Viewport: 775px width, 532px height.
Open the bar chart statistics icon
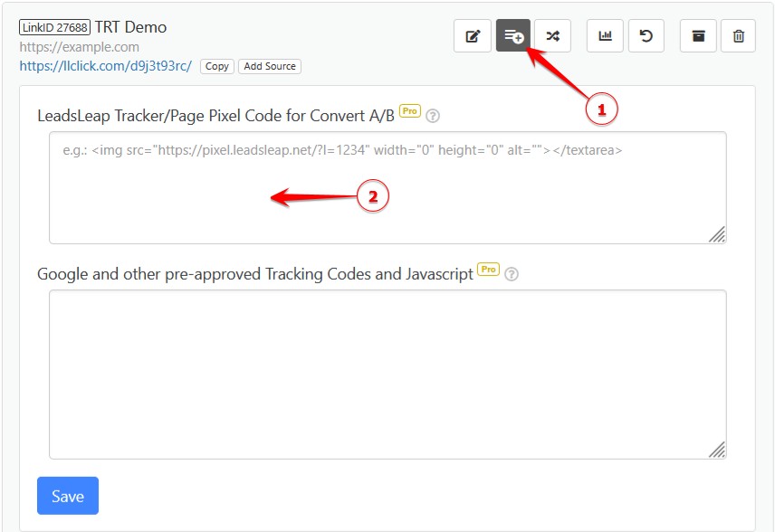(605, 35)
